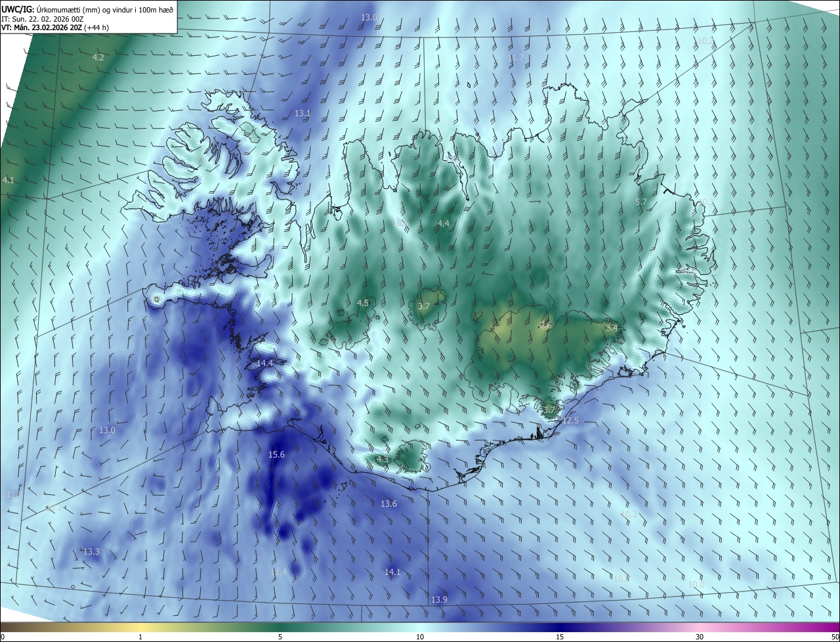Image resolution: width=840 pixels, height=642 pixels.
Task: Select the 13.6 label off the south coast
Action: 389,503
